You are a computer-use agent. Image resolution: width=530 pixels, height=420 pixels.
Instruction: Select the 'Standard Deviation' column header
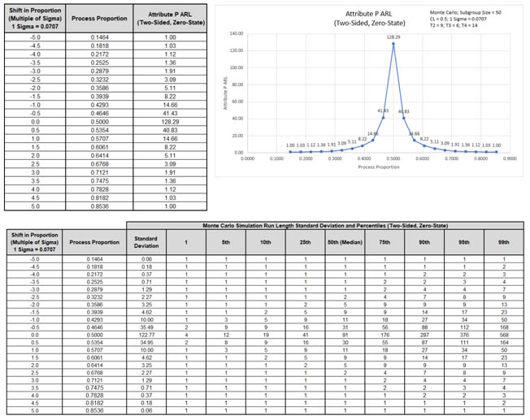tap(146, 241)
